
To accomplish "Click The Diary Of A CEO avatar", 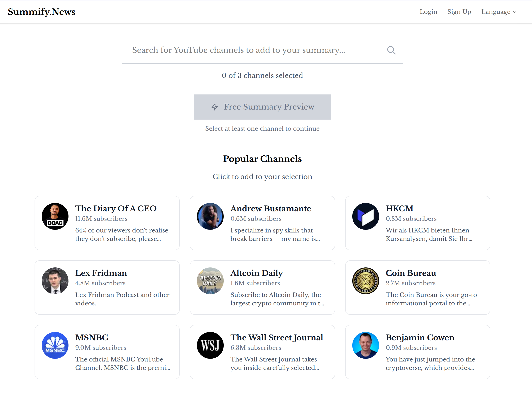I will 55,216.
